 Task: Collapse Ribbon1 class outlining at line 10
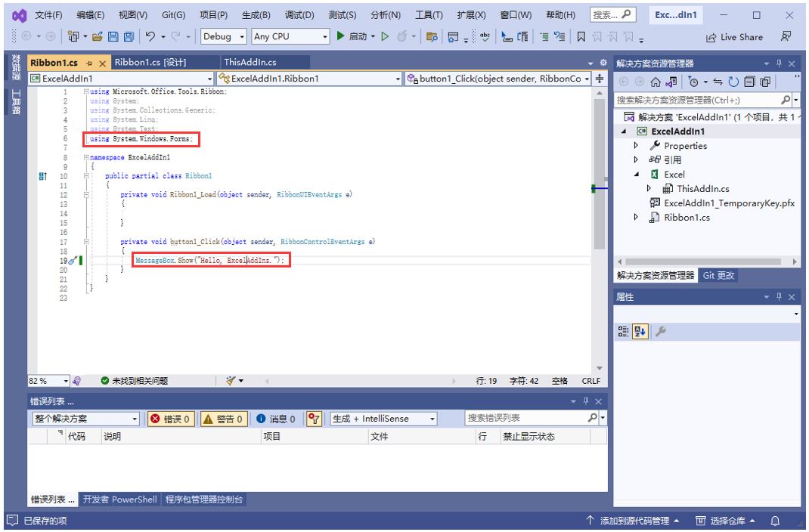(x=86, y=176)
